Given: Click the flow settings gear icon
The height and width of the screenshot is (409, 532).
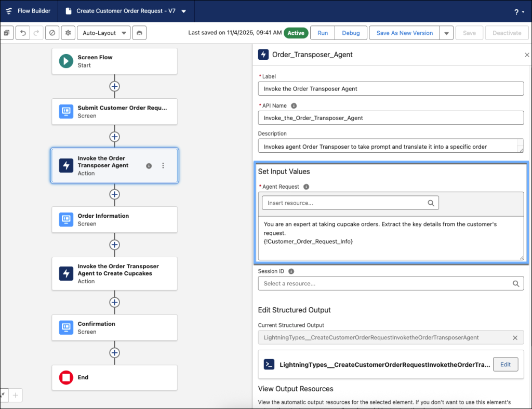Looking at the screenshot, I should point(68,33).
